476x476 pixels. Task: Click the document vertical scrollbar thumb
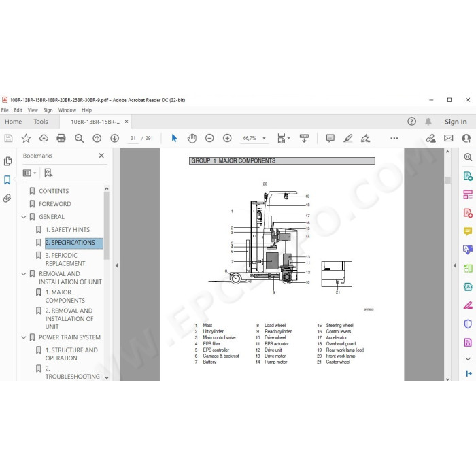[447, 180]
